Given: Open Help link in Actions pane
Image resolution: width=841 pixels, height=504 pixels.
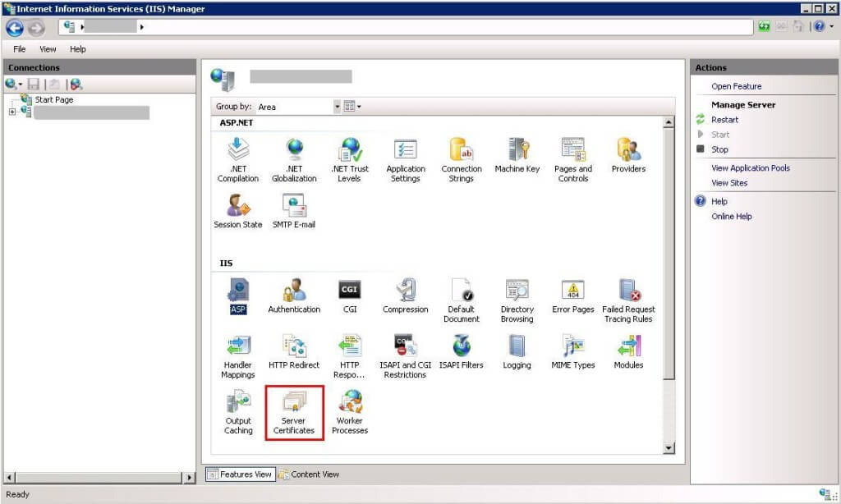Looking at the screenshot, I should pyautogui.click(x=719, y=202).
